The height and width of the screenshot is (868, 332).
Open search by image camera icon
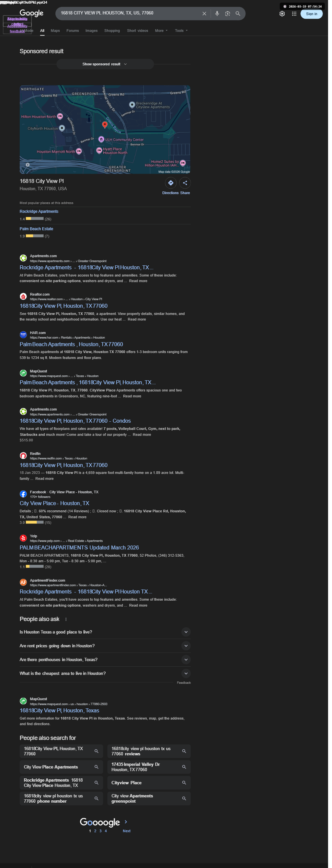pyautogui.click(x=228, y=13)
